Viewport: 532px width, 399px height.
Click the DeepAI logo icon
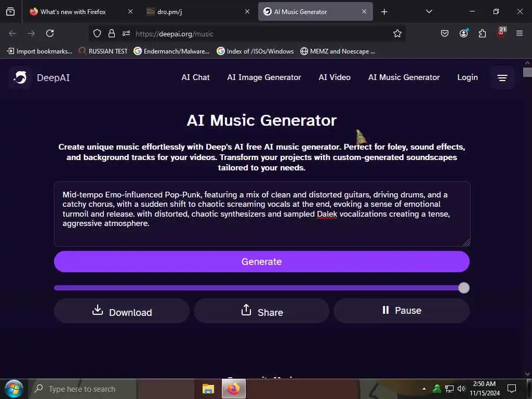20,78
